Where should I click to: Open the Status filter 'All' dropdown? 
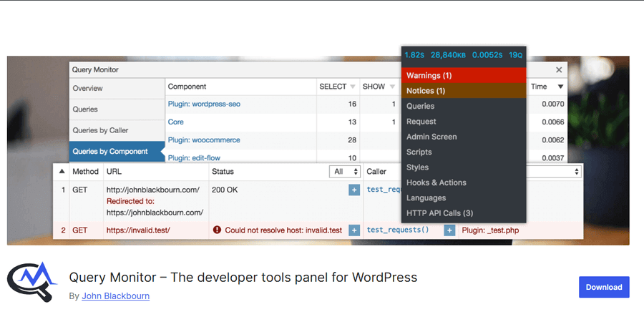pos(345,172)
